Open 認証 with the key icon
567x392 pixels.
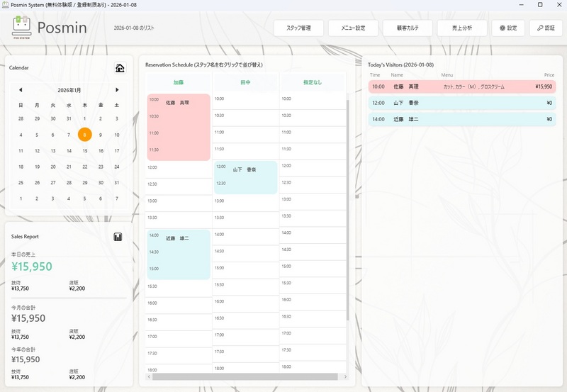point(546,28)
